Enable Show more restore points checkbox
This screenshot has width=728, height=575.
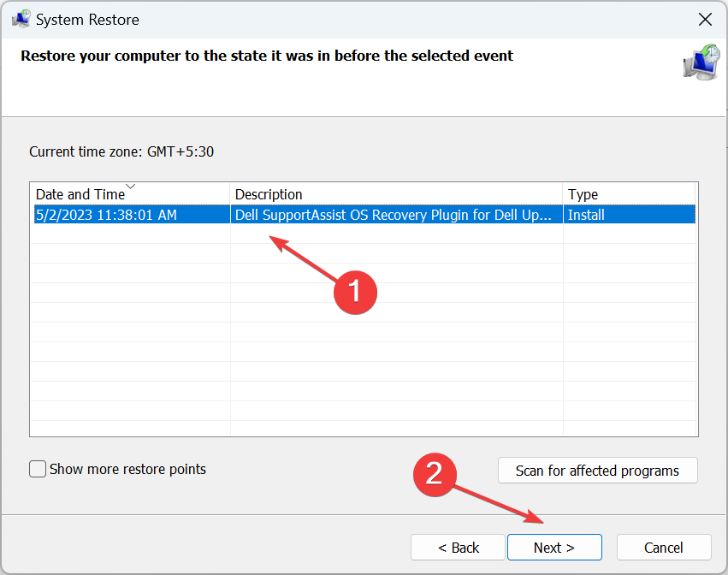coord(38,469)
